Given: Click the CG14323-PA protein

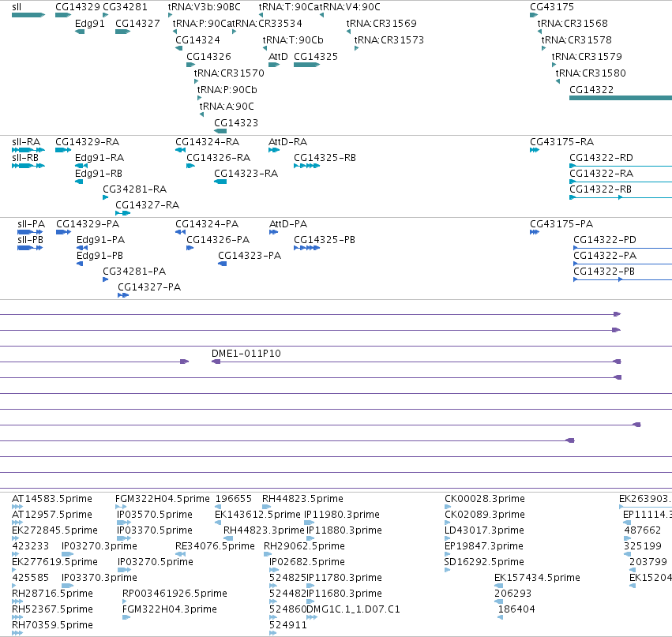Looking at the screenshot, I should tap(223, 264).
